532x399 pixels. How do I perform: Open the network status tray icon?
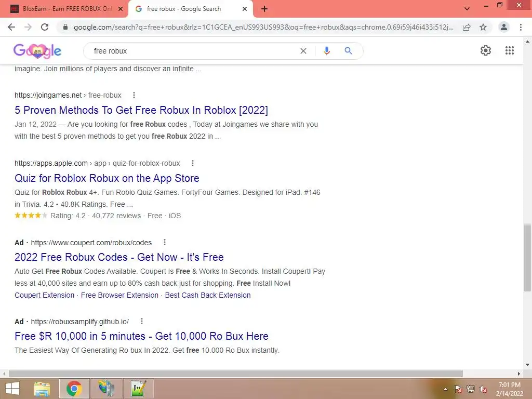tap(471, 389)
